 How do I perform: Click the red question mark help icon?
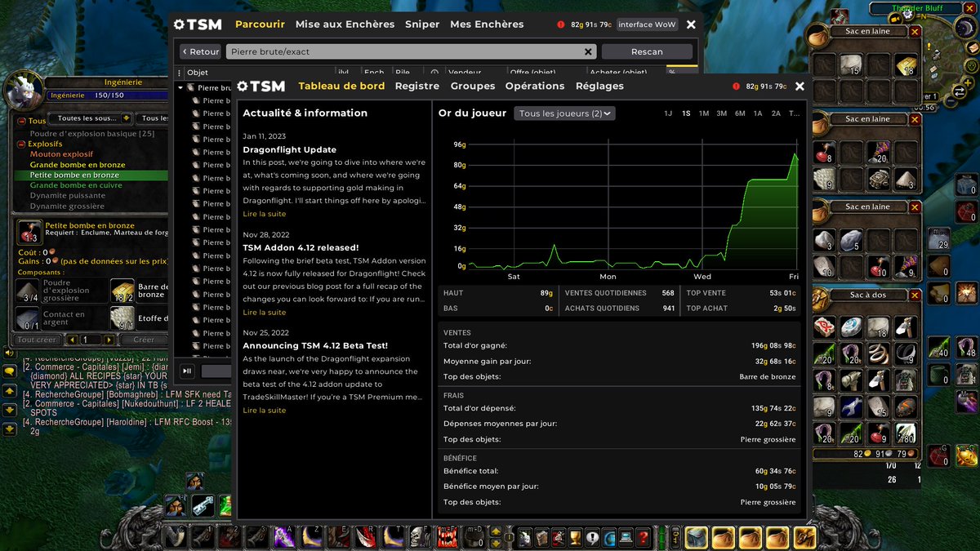click(644, 537)
